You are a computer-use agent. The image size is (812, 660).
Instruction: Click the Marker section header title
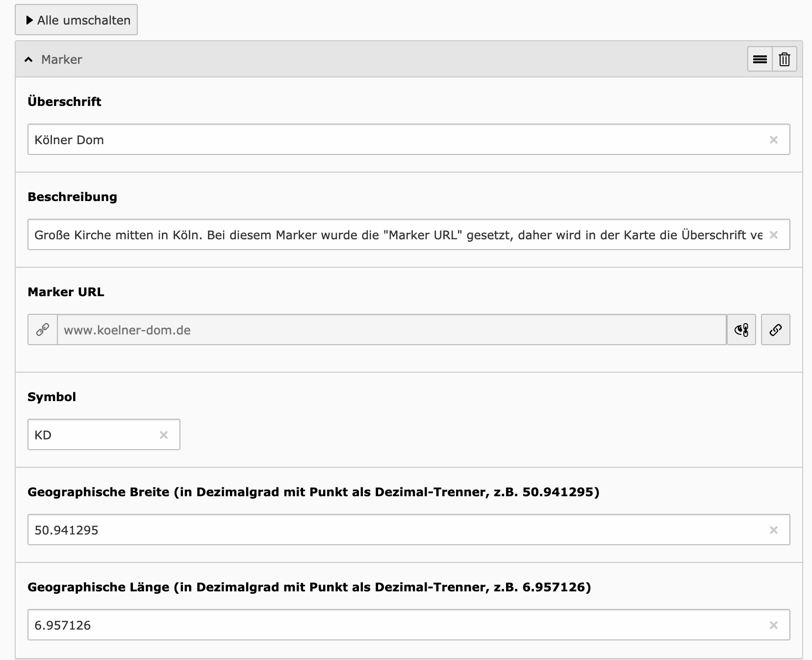(62, 60)
